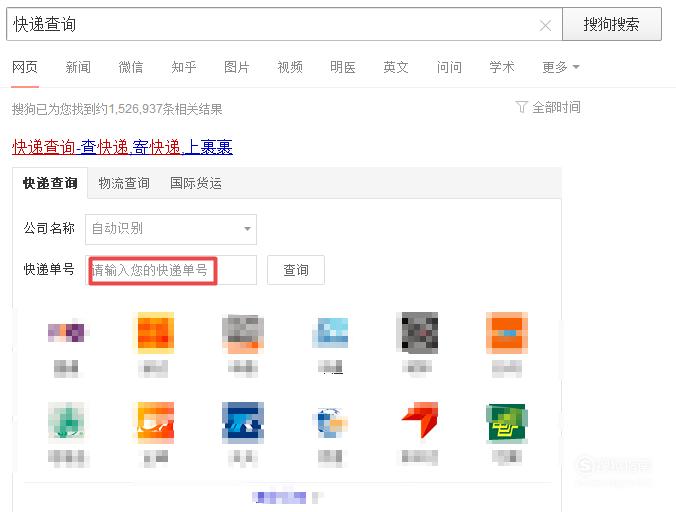This screenshot has height=512, width=676.
Task: Expand the 更多 dropdown menu
Action: coord(560,67)
